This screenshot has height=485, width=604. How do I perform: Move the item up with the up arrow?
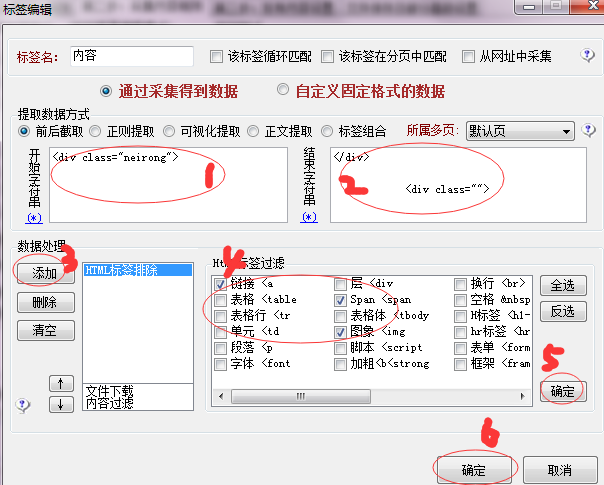pyautogui.click(x=61, y=383)
